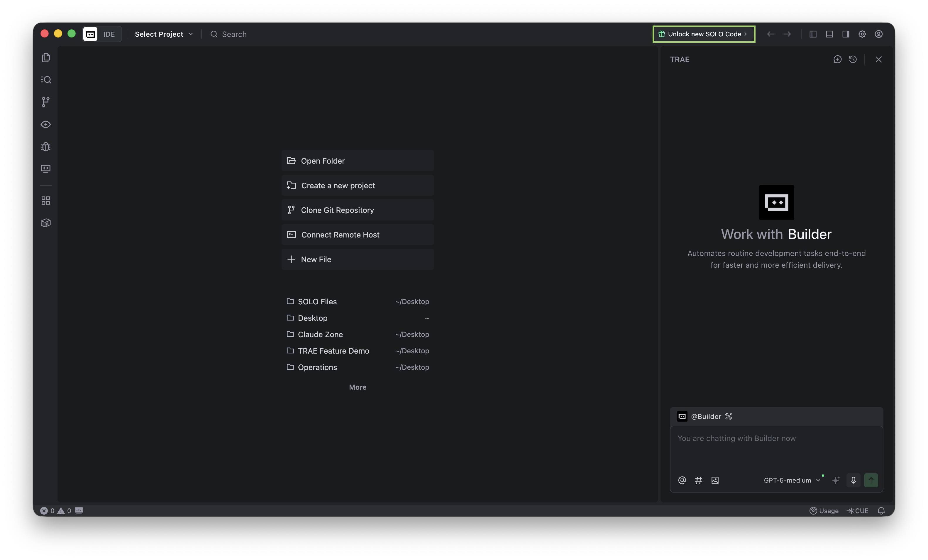The image size is (928, 560).
Task: Click the tools icon beside @Builder
Action: pyautogui.click(x=729, y=417)
